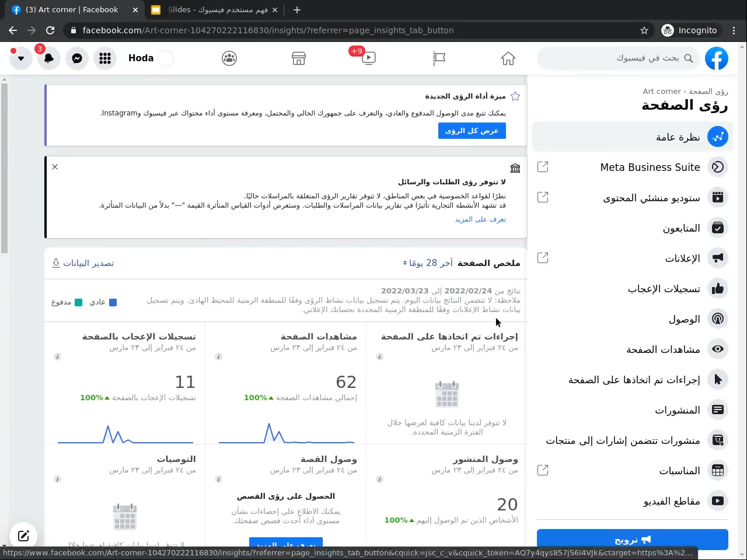Close the Art corner Facebook browser tab
The image size is (747, 560).
135,10
